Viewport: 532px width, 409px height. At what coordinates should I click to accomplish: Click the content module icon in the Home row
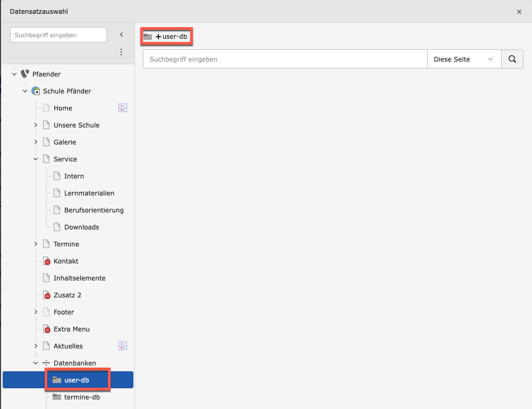click(122, 108)
